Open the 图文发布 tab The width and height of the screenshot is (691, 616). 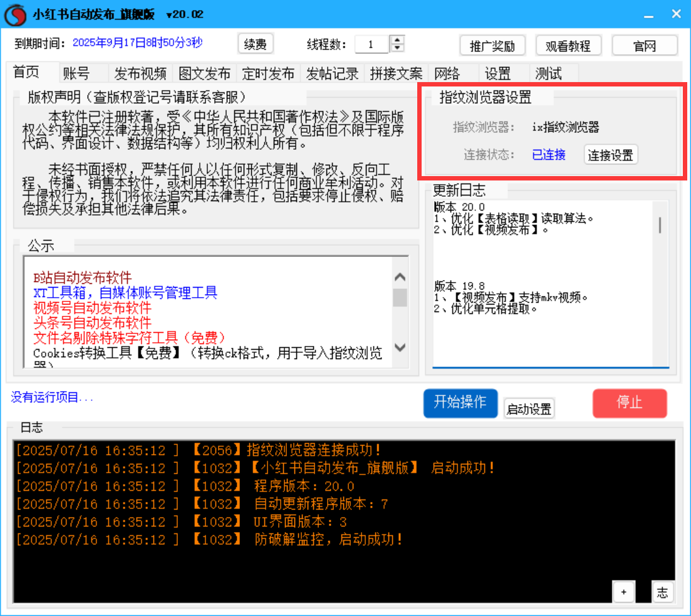point(204,73)
